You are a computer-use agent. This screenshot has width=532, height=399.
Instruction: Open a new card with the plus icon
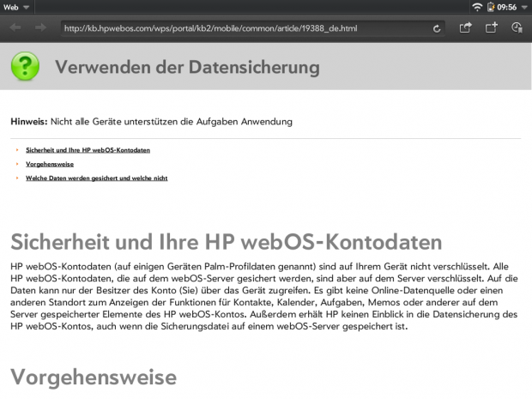492,27
